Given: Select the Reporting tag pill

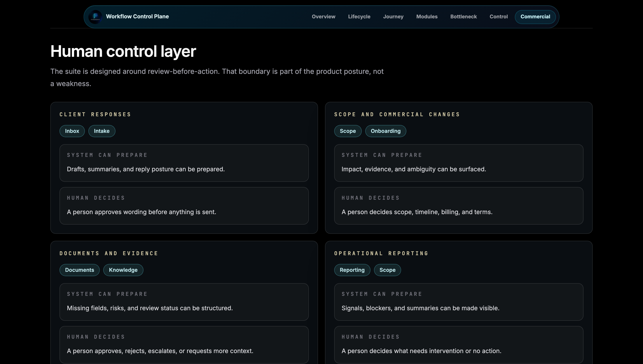Looking at the screenshot, I should coord(352,270).
